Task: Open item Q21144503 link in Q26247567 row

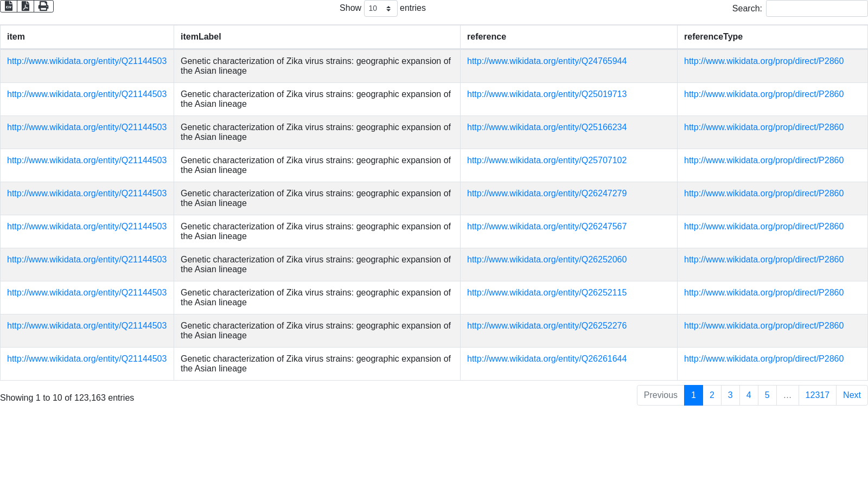Action: [x=87, y=227]
